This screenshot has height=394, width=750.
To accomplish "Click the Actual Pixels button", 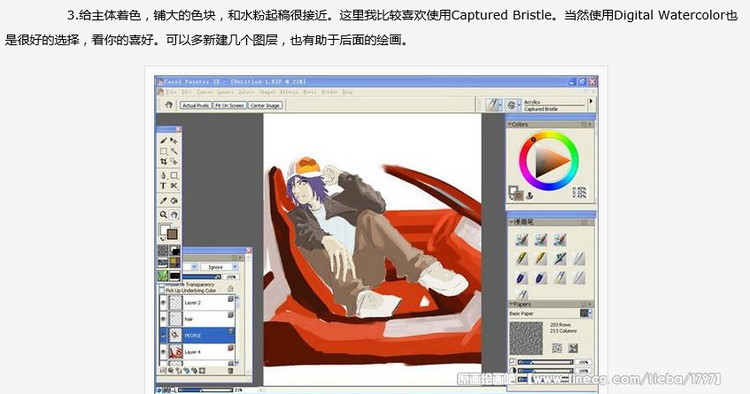I will (x=196, y=105).
